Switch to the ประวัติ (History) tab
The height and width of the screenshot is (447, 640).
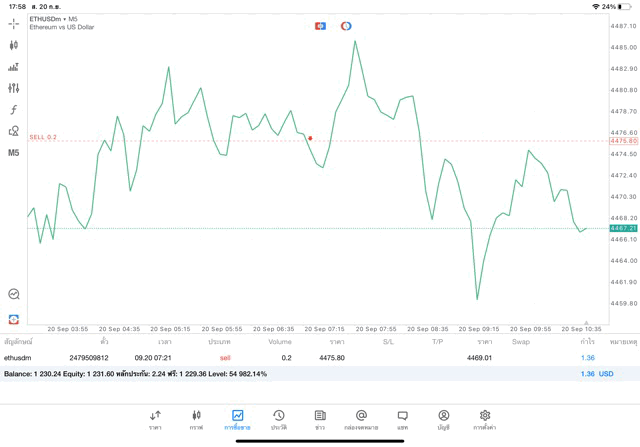coord(279,420)
